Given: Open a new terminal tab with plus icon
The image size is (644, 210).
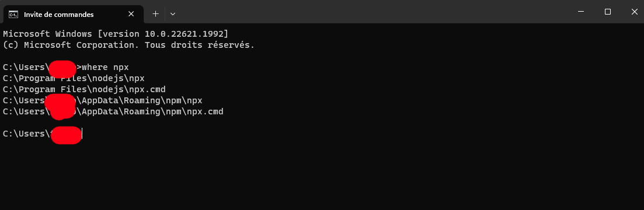Looking at the screenshot, I should click(156, 14).
